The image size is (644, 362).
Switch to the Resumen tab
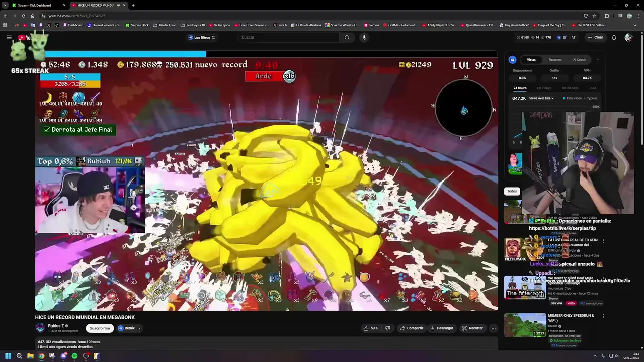(555, 60)
